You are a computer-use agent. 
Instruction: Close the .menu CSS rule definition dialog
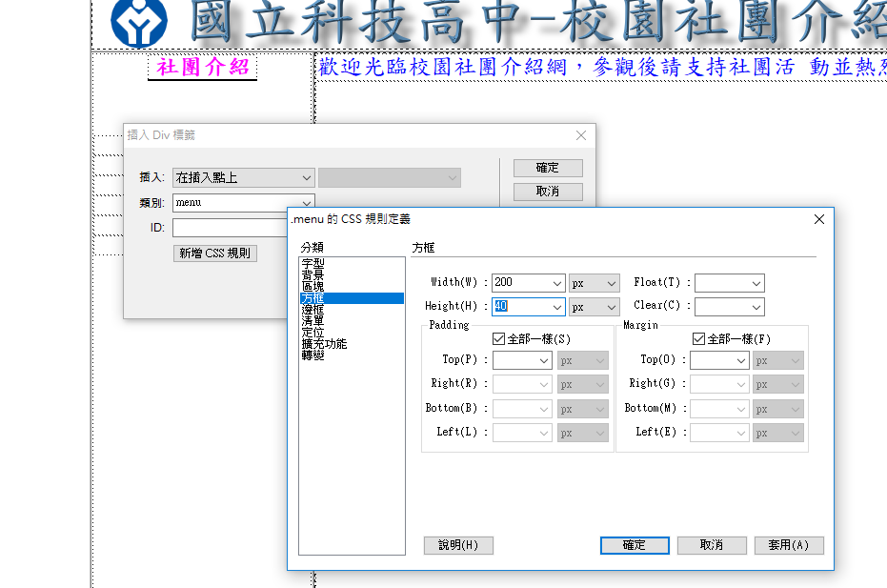click(x=818, y=219)
